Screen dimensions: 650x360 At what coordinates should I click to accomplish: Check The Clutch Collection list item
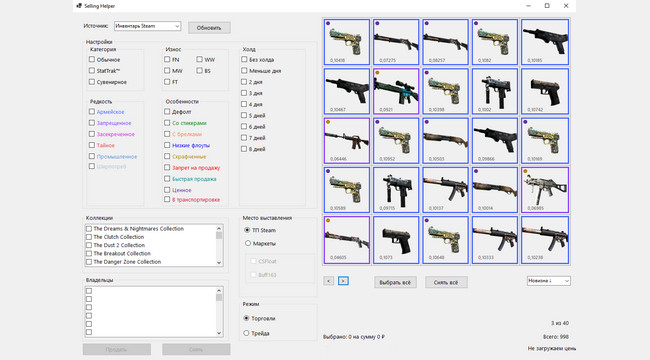(x=89, y=237)
